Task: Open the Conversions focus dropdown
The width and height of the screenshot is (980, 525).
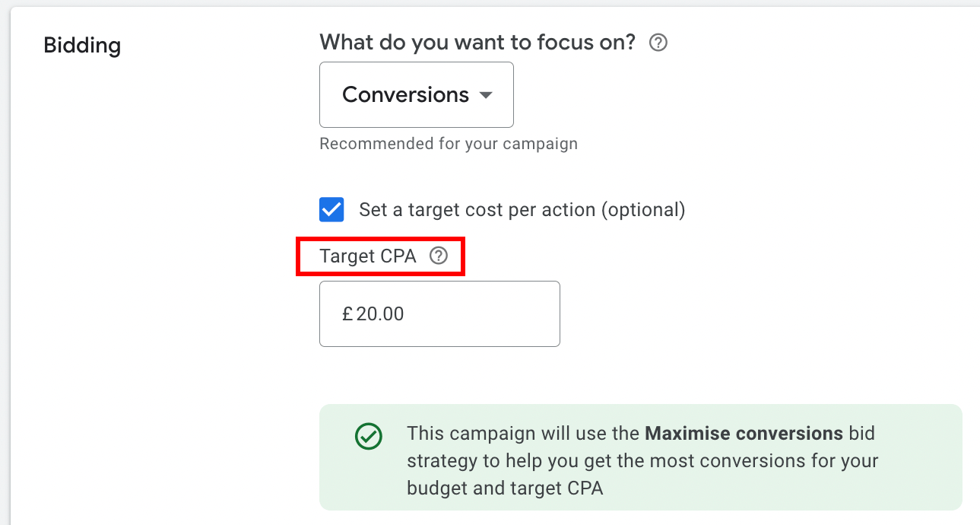Action: click(x=416, y=95)
